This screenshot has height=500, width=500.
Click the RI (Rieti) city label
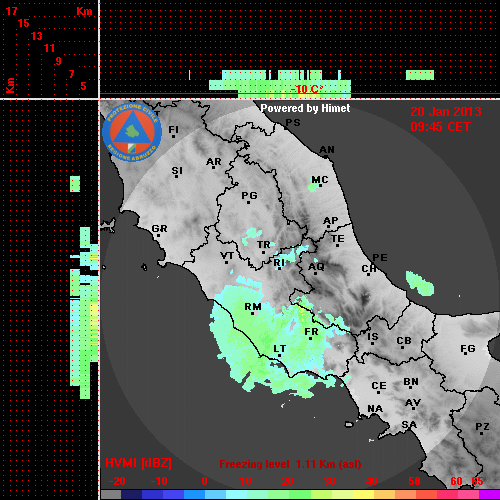(279, 263)
